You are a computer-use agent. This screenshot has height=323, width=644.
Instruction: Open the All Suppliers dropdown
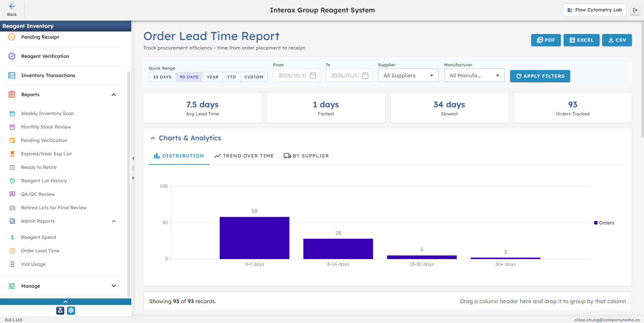408,75
